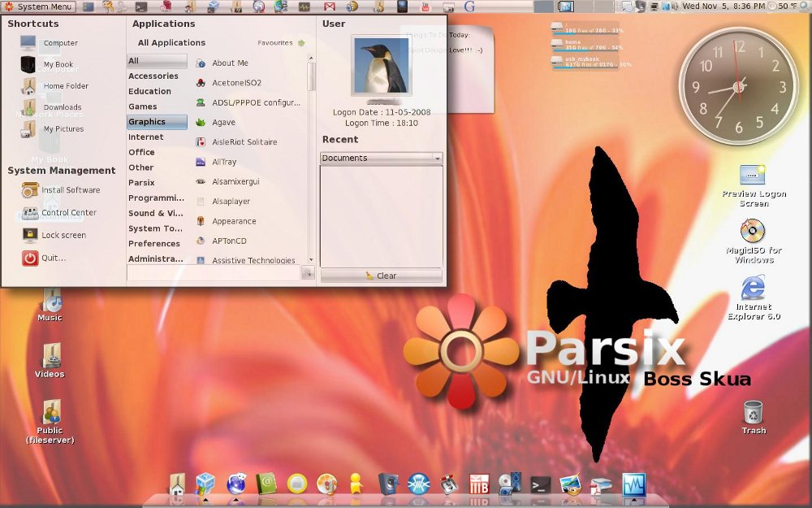The height and width of the screenshot is (508, 812).
Task: Open the Documents dropdown under Recent
Action: [381, 158]
